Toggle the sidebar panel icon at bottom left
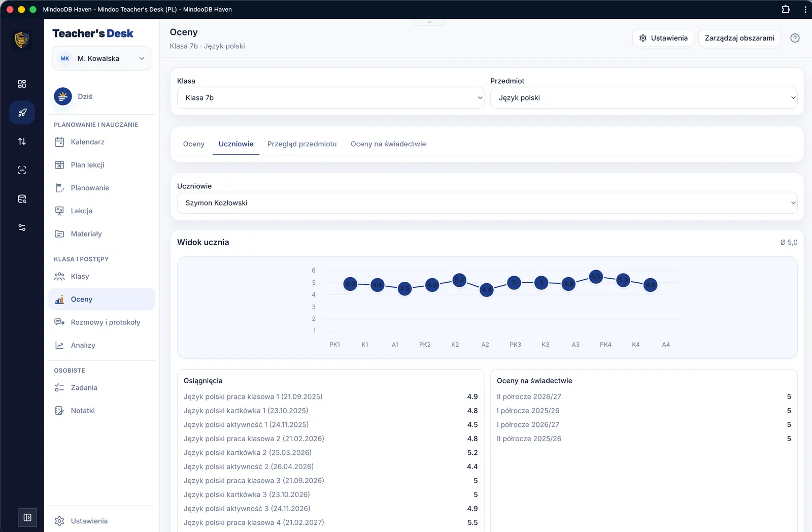812x532 pixels. [27, 517]
